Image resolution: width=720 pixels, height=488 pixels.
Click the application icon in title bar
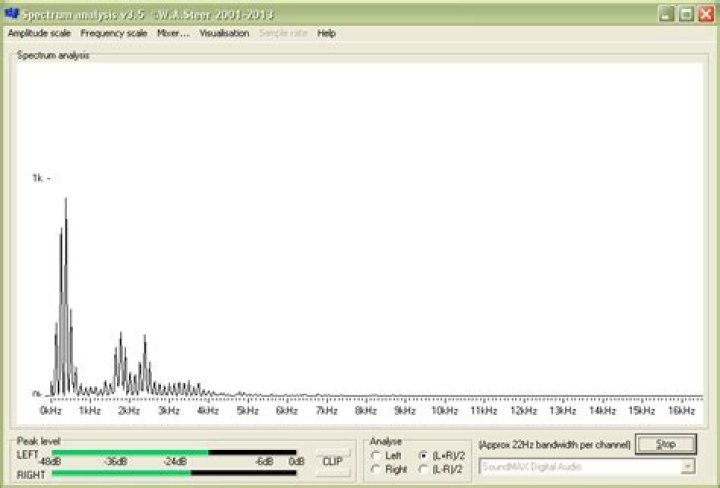click(11, 14)
